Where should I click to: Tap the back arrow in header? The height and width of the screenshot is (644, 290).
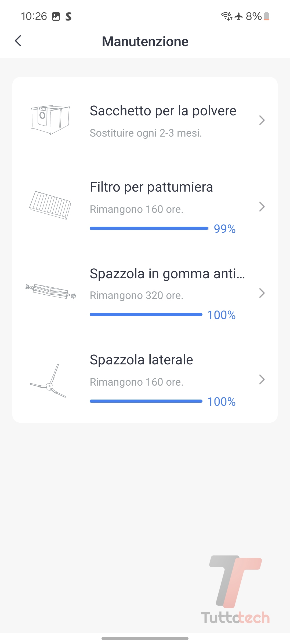18,41
